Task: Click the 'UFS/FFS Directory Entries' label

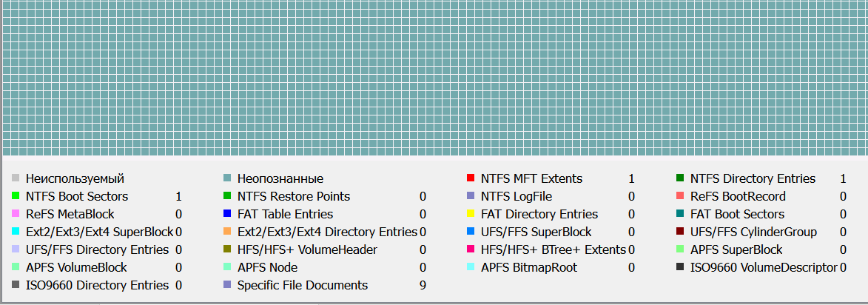Action: click(x=98, y=249)
